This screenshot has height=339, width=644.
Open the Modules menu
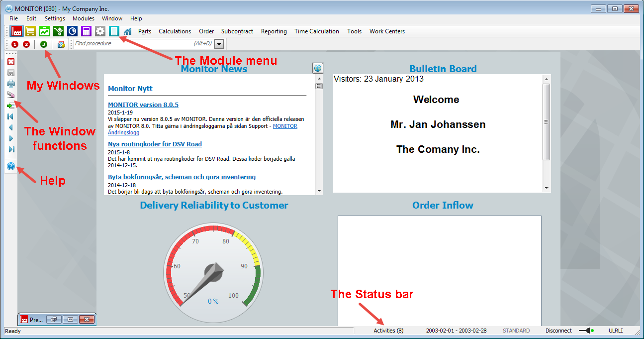coord(84,18)
